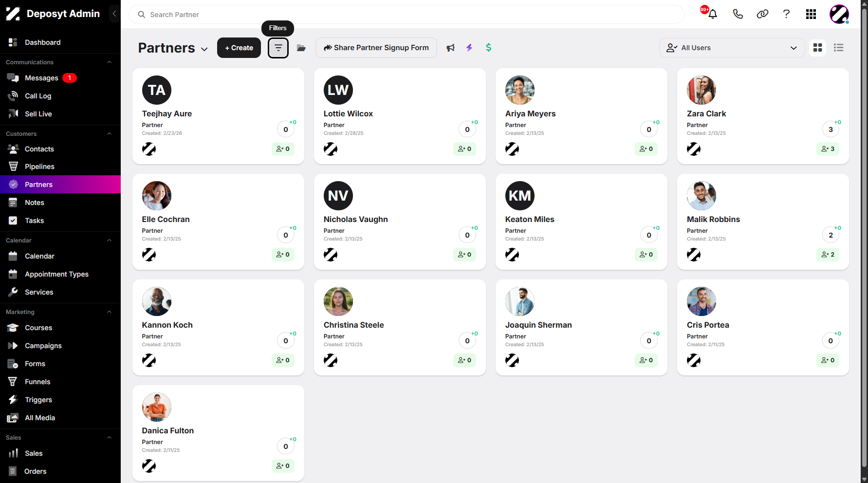This screenshot has height=483, width=868.
Task: Open the All Users dropdown
Action: pyautogui.click(x=732, y=48)
